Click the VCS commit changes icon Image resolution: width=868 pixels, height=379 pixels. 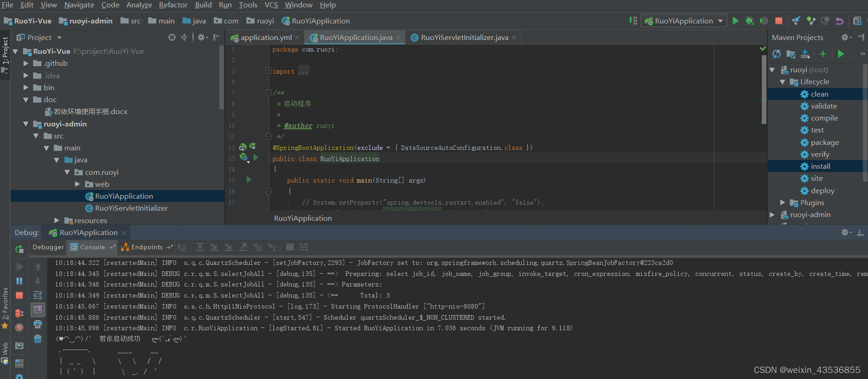tap(811, 21)
